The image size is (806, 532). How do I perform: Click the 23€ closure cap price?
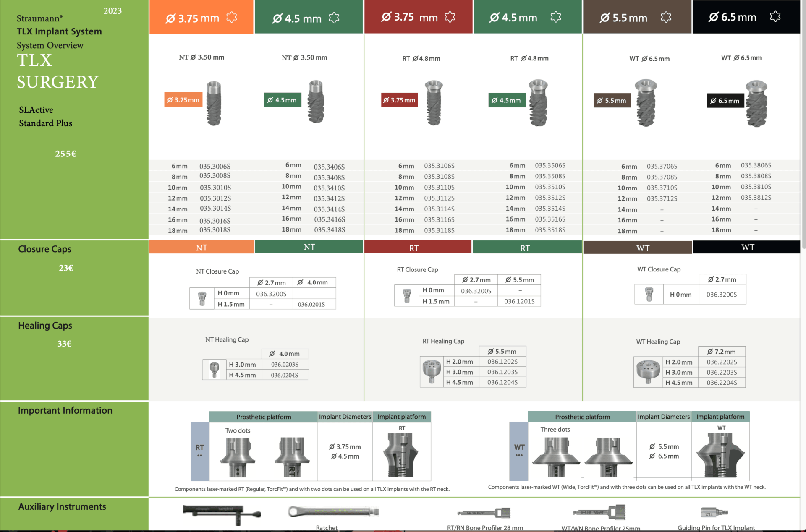coord(66,268)
